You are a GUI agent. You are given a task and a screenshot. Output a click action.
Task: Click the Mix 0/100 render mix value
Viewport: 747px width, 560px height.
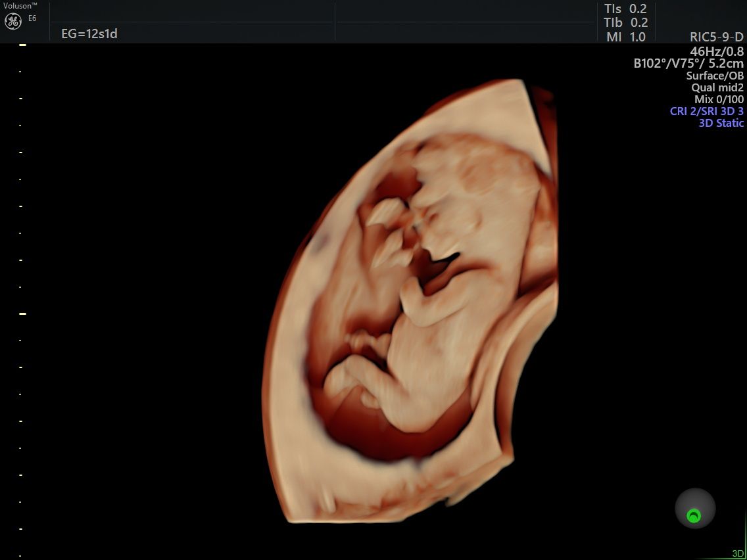(x=719, y=99)
